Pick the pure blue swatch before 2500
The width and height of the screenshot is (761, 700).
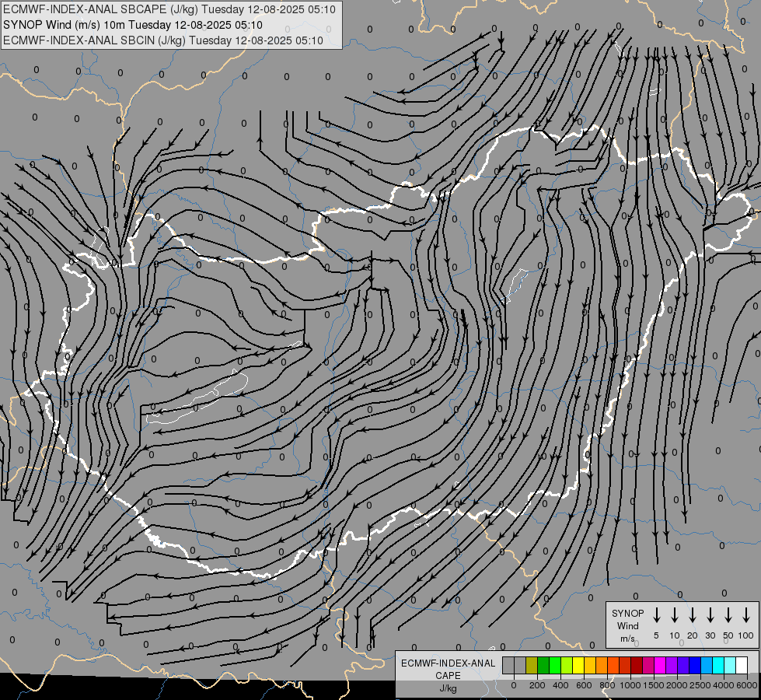[694, 665]
